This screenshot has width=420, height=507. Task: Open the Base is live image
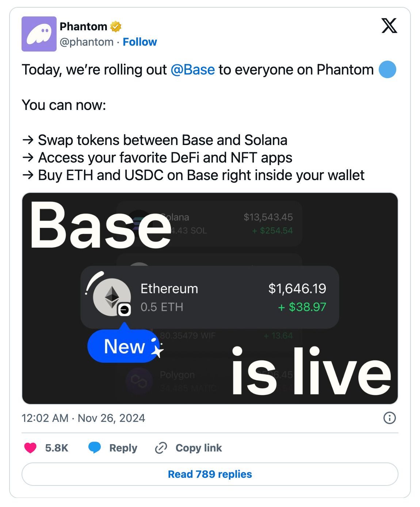tap(210, 298)
